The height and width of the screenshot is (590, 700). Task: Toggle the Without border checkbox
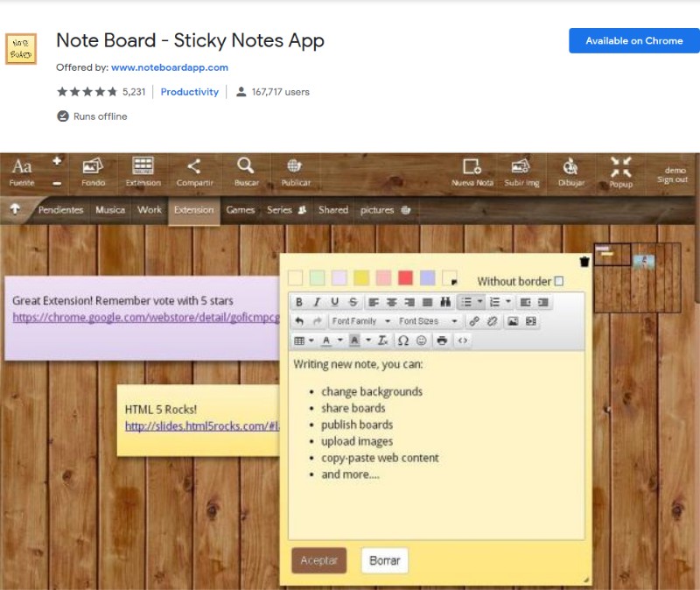click(x=559, y=281)
